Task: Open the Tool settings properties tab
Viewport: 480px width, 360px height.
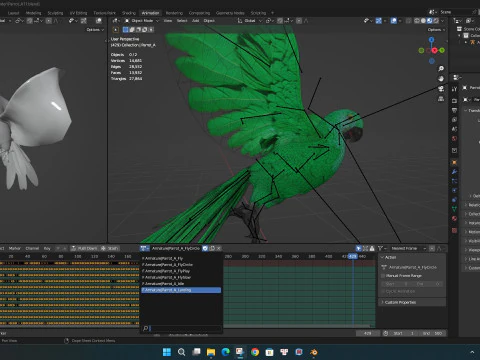Action: pyautogui.click(x=454, y=89)
